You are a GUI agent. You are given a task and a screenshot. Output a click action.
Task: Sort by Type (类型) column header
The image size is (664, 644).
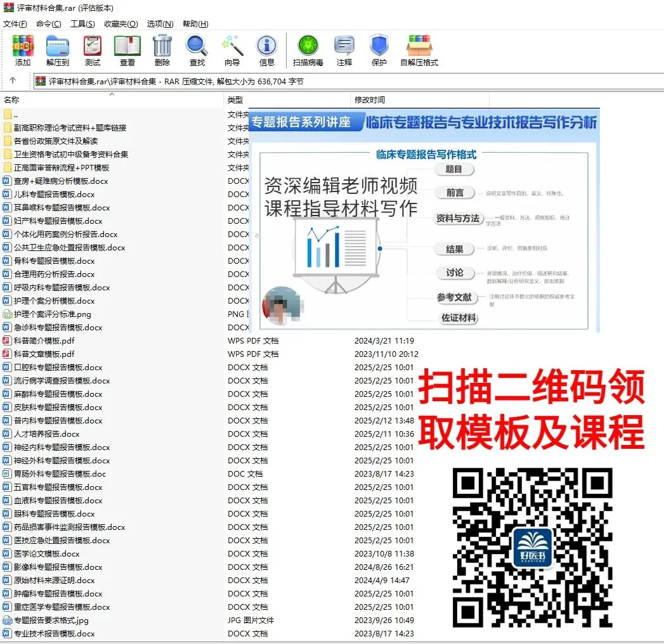(x=287, y=100)
